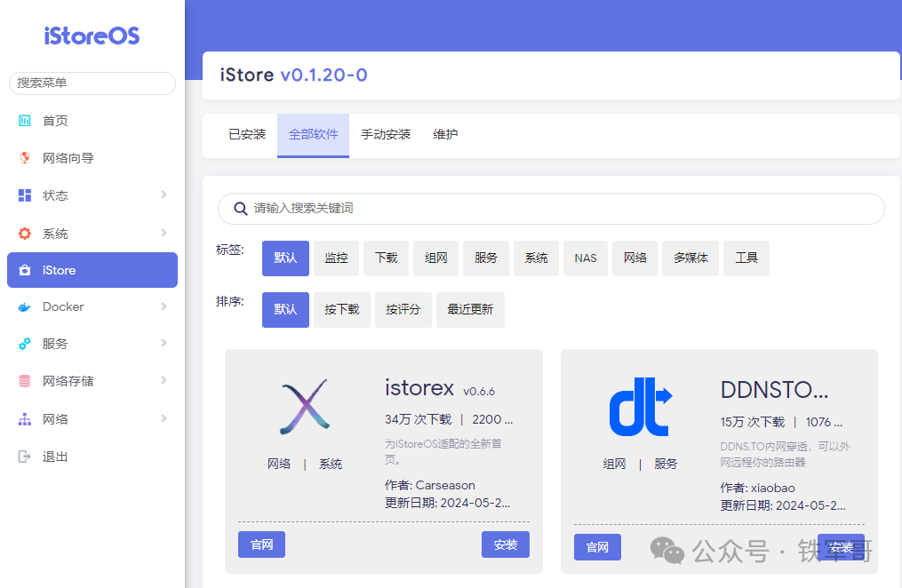Viewport: 902px width, 588px height.
Task: Select 按下载 sorting option
Action: click(341, 309)
